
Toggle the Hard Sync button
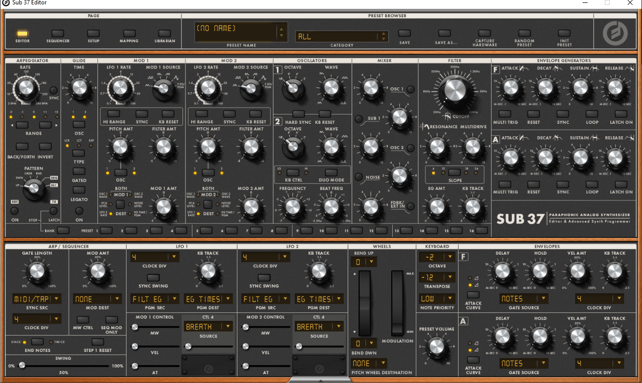pyautogui.click(x=298, y=114)
